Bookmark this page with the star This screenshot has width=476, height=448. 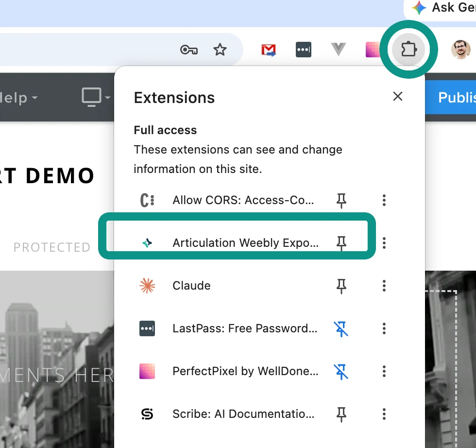pyautogui.click(x=220, y=50)
